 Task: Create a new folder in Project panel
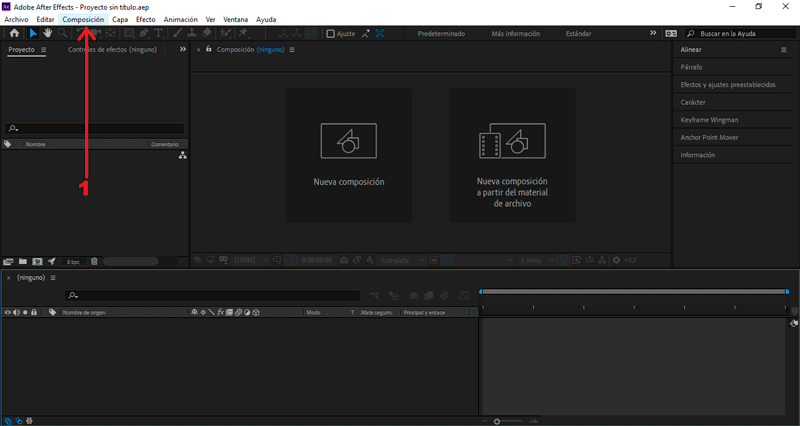(x=22, y=261)
